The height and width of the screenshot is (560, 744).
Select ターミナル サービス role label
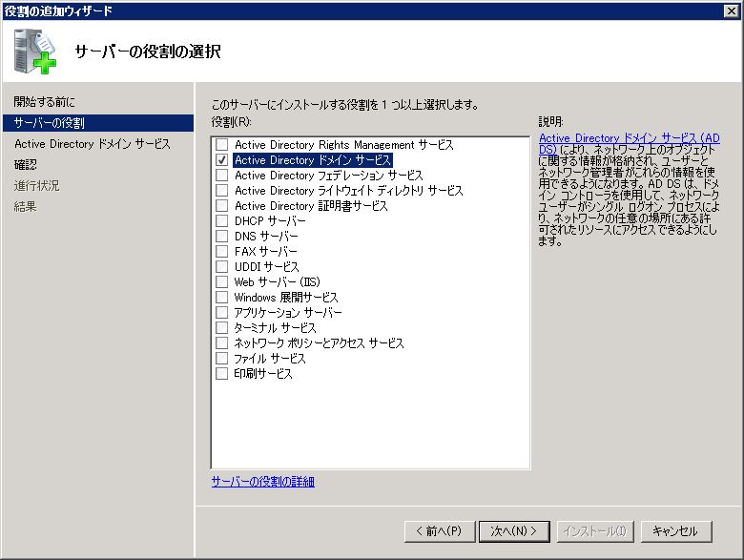tap(275, 327)
